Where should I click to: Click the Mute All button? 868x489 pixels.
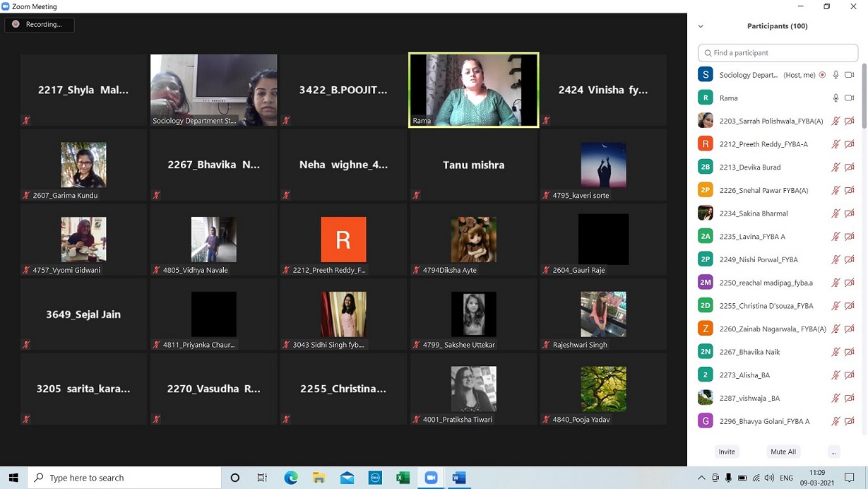[783, 452]
